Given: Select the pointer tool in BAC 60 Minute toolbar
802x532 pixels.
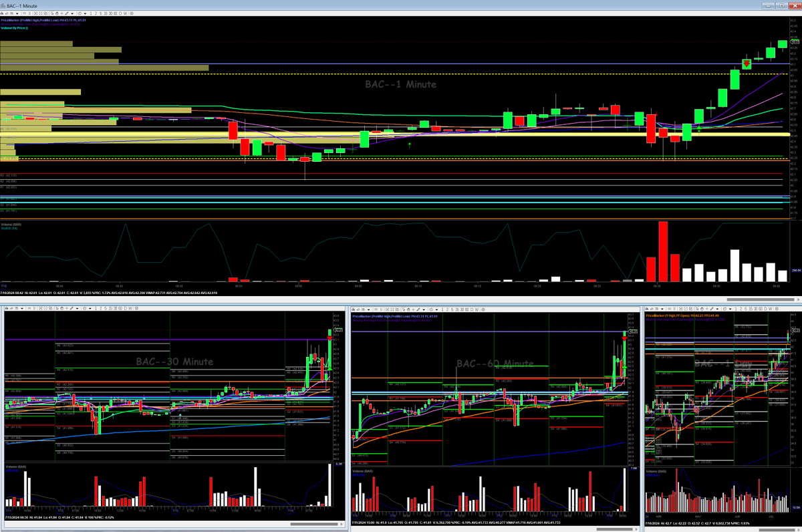Looking at the screenshot, I should (x=404, y=308).
